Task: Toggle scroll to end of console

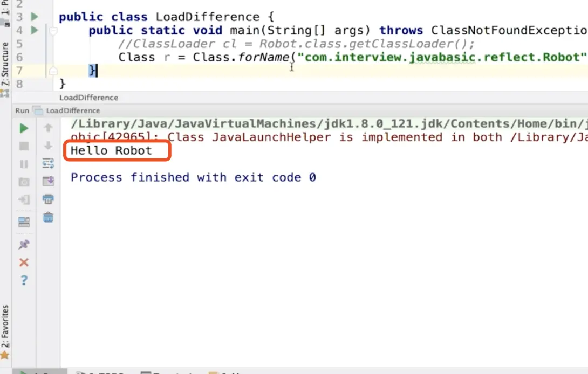Action: coord(48,182)
